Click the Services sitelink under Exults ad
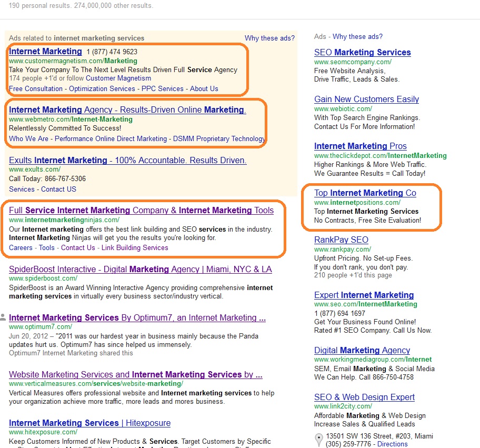Screen dimensions: 480x448 click(x=22, y=189)
